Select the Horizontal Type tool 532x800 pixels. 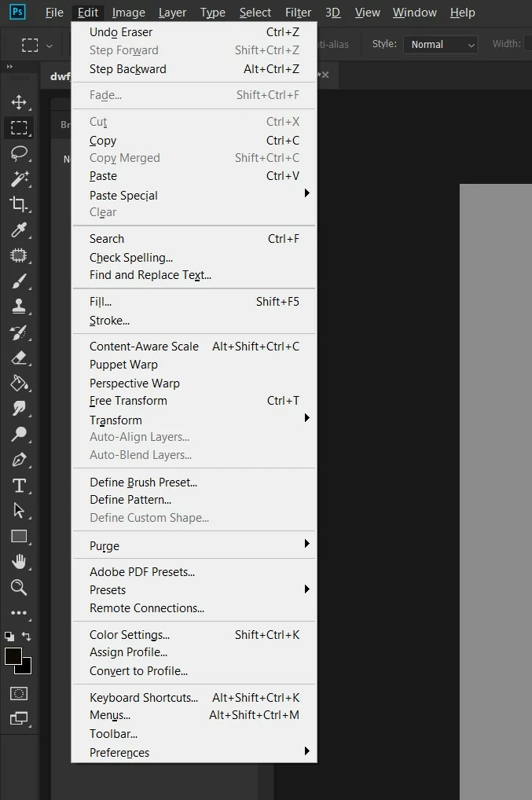19,485
